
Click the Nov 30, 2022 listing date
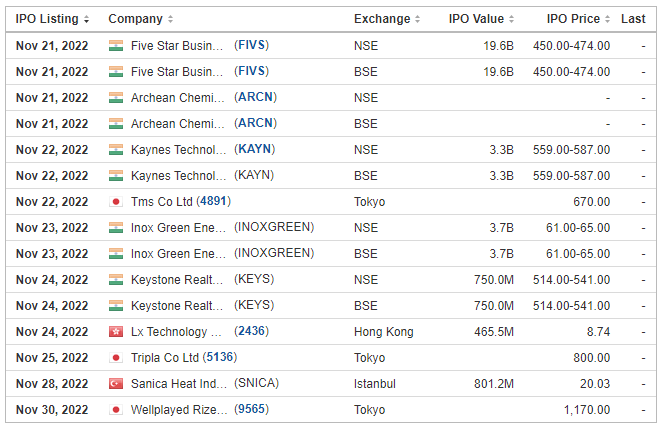[52, 410]
